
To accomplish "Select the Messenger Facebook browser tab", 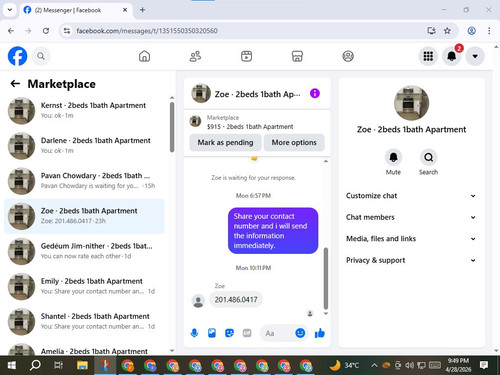I will click(x=76, y=10).
